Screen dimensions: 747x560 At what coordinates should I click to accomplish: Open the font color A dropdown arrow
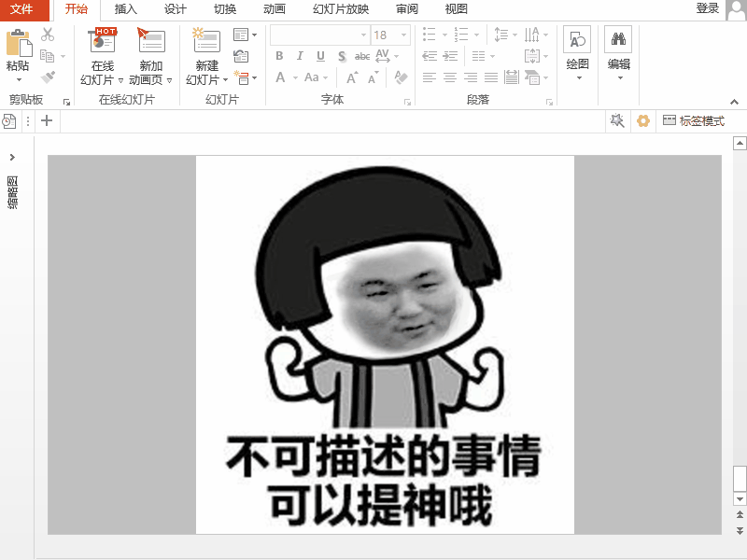coord(295,77)
